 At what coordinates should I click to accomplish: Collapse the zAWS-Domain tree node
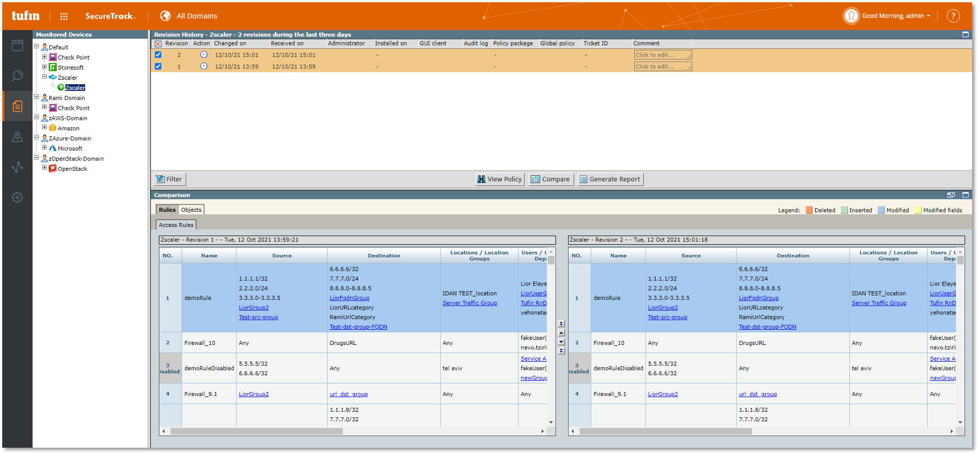pos(36,117)
